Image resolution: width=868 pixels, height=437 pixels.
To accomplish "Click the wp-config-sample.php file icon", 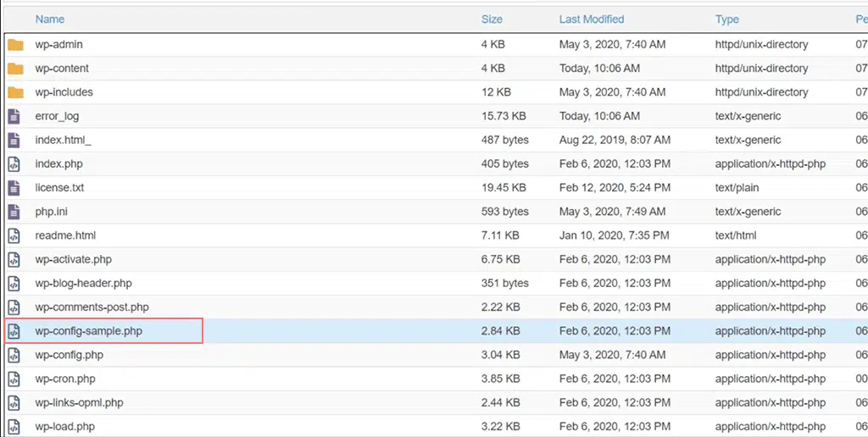I will click(14, 331).
